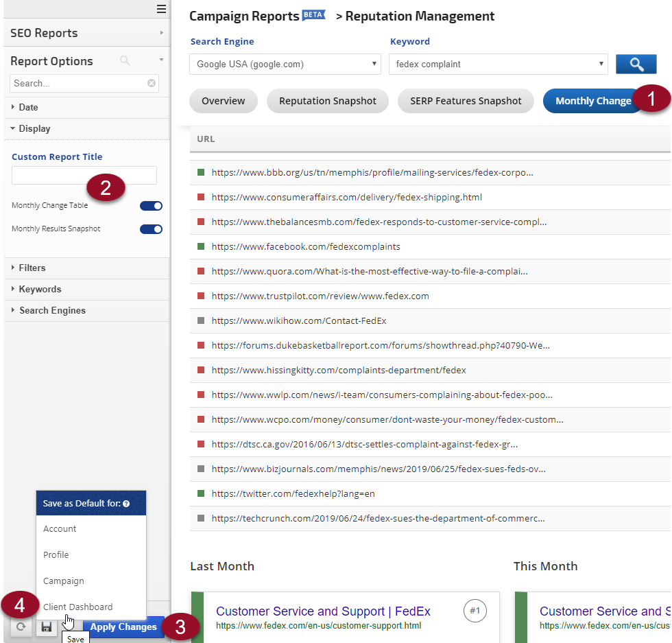Click the refresh reset icon
672x643 pixels.
(x=21, y=627)
